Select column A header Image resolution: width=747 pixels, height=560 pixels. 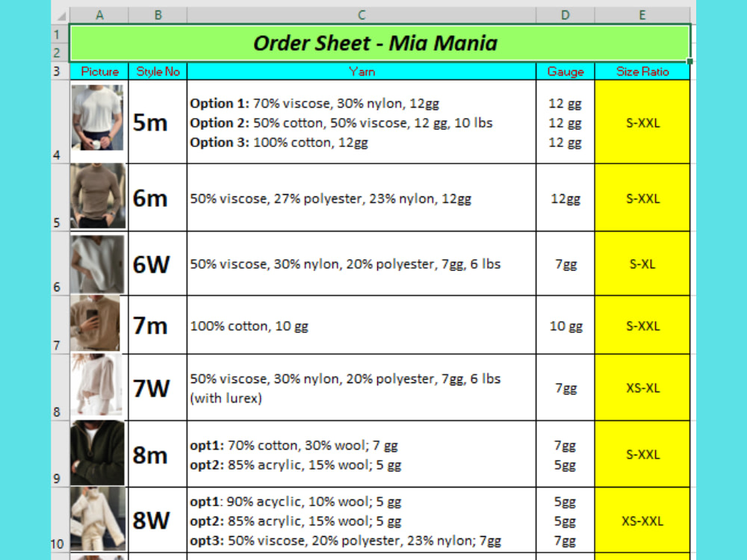(x=99, y=15)
